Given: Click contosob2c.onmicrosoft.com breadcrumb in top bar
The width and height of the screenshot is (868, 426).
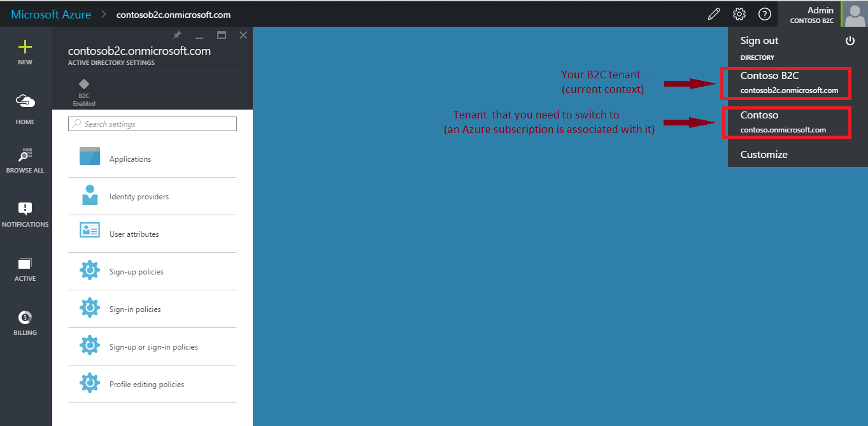Looking at the screenshot, I should click(x=173, y=15).
